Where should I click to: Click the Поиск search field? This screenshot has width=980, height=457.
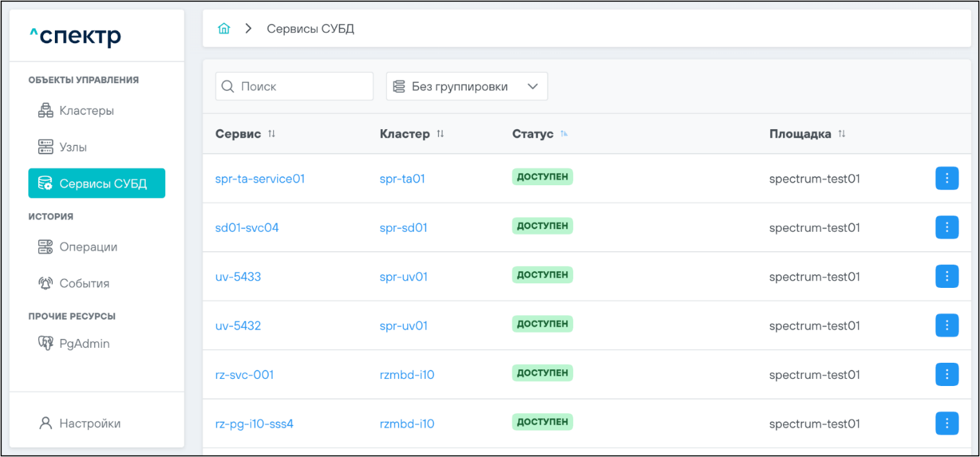pyautogui.click(x=294, y=86)
